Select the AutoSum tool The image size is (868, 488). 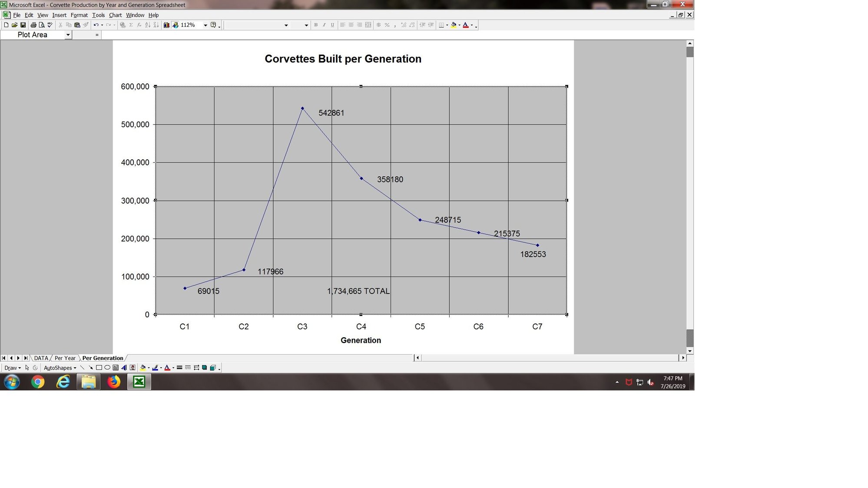pyautogui.click(x=131, y=25)
